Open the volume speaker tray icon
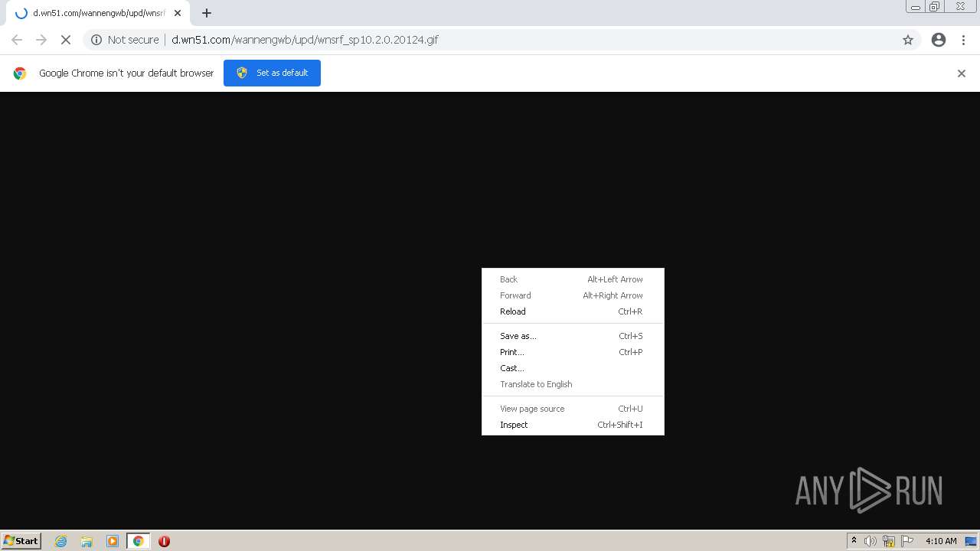Screen dimensions: 980x551 (x=871, y=541)
